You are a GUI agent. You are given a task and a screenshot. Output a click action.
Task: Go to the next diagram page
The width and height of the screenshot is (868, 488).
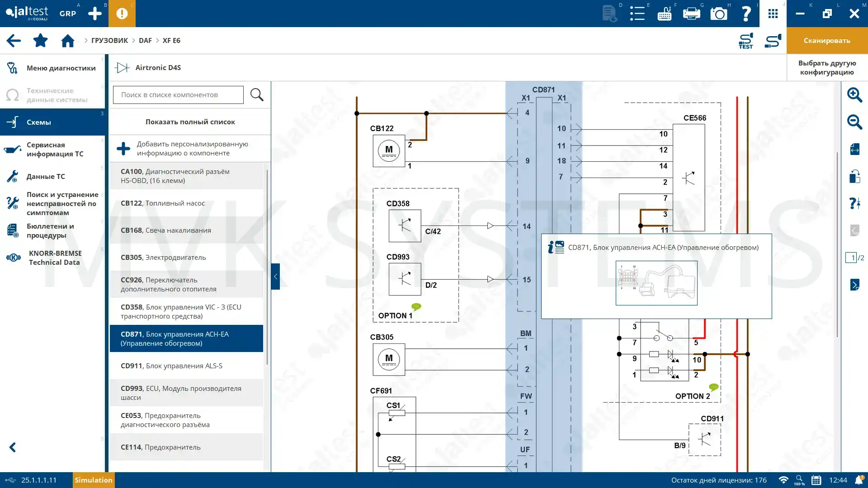click(x=854, y=285)
